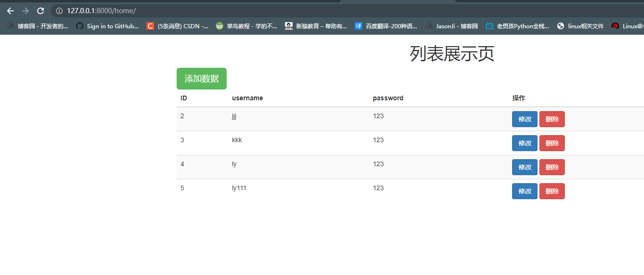Open the 菜鸟教程 bookmark

[x=246, y=26]
